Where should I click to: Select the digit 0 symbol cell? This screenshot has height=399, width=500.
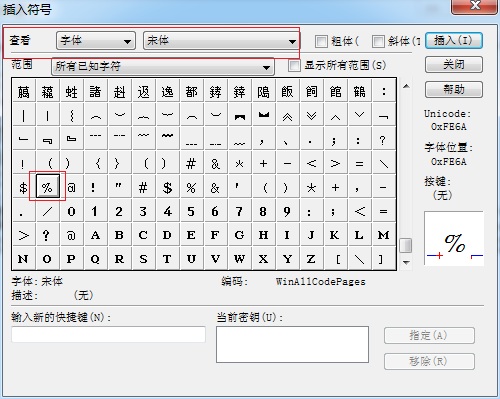[71, 211]
